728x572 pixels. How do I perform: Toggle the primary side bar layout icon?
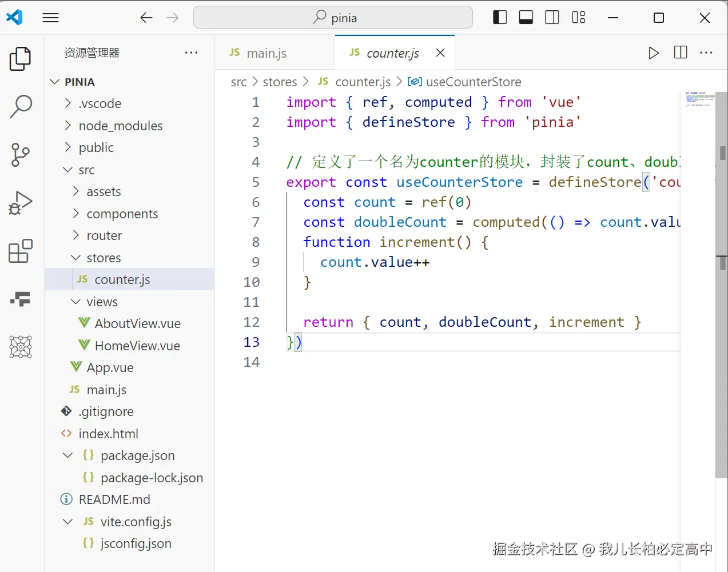pos(500,18)
